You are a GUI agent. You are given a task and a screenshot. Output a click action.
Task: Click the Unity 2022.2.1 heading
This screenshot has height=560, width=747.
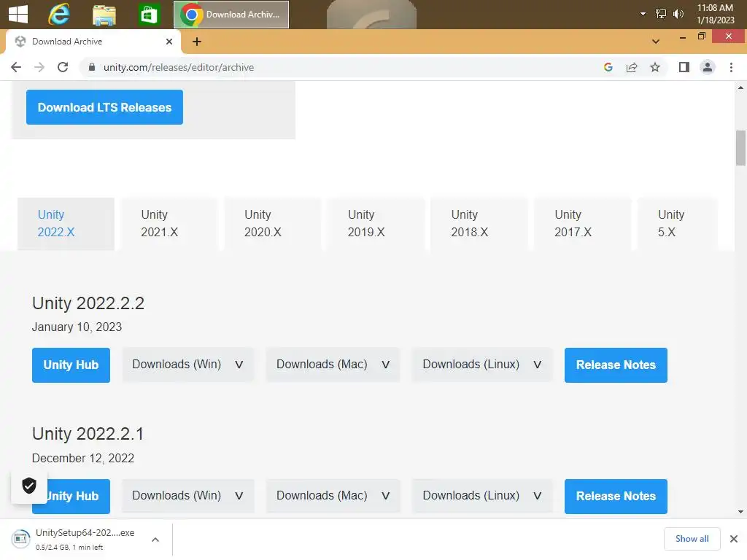[x=88, y=434]
